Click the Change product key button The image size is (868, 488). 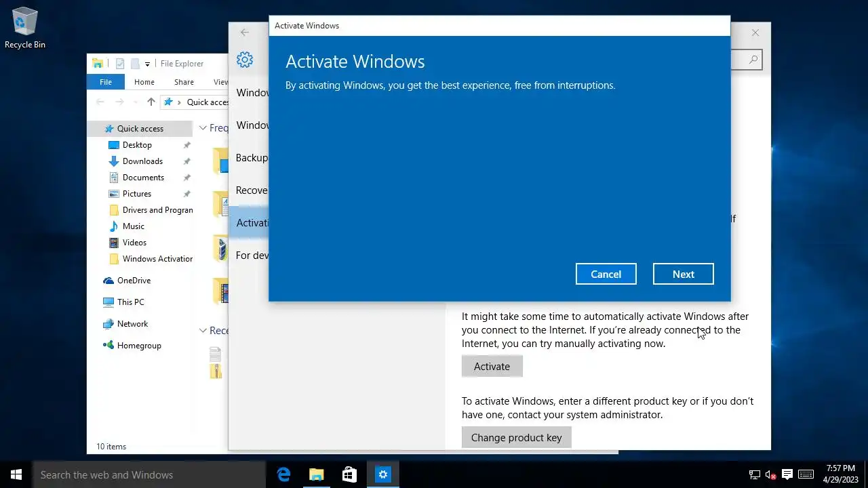coord(516,437)
